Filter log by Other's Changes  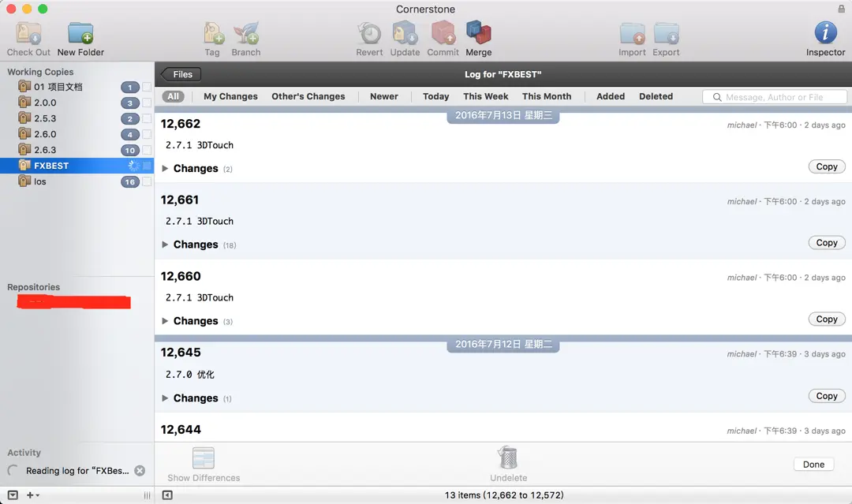click(x=308, y=97)
